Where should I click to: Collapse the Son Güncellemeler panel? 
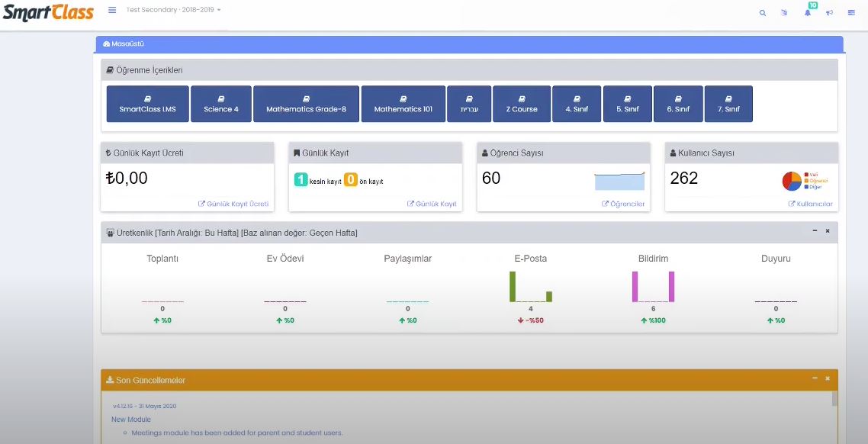pos(815,378)
